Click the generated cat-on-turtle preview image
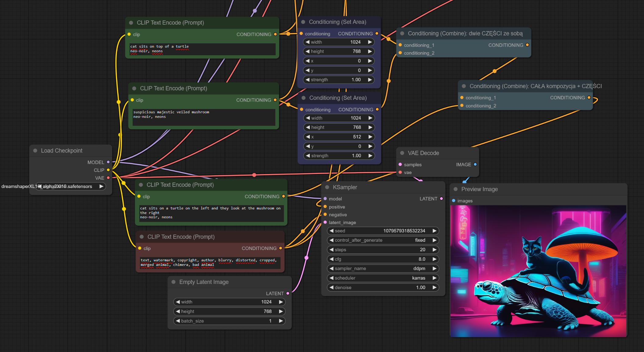 [538, 271]
